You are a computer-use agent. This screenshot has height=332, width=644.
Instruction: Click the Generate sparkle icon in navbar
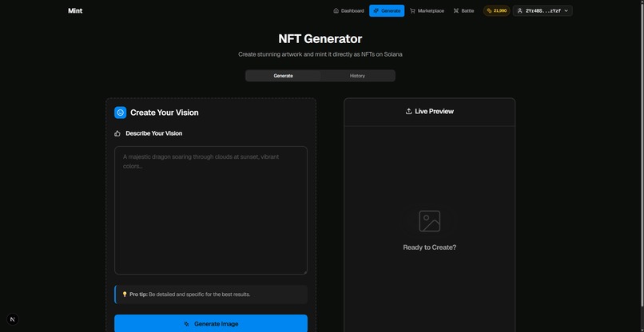coord(376,10)
